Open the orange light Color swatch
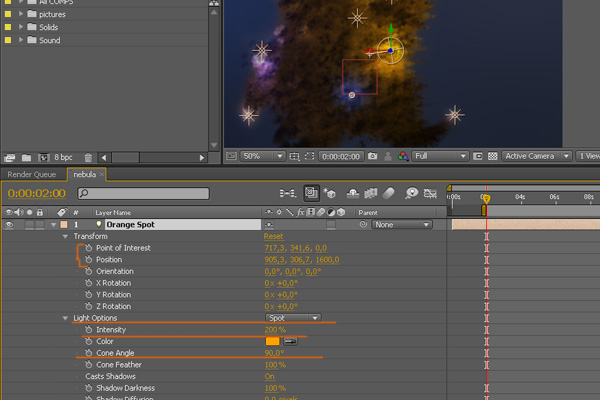 coord(272,341)
